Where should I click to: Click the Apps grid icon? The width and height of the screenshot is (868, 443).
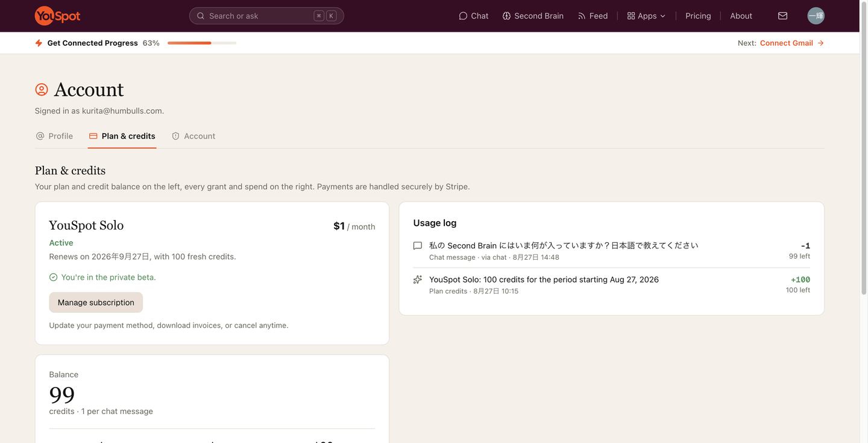click(x=631, y=16)
